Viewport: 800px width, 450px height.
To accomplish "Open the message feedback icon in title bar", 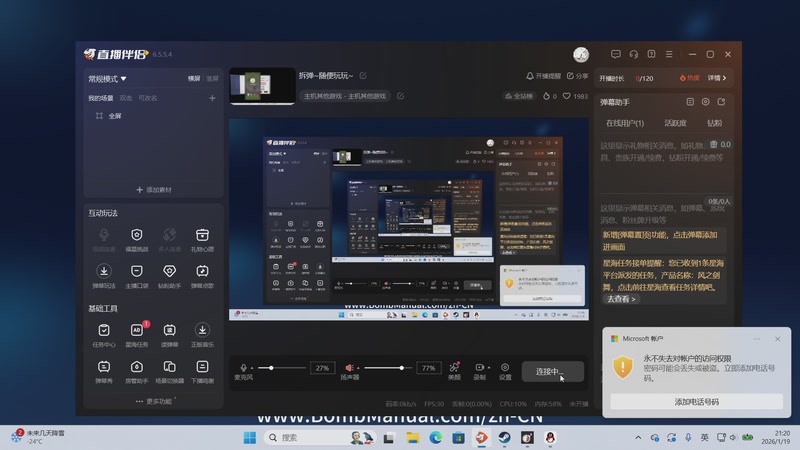I will click(616, 54).
